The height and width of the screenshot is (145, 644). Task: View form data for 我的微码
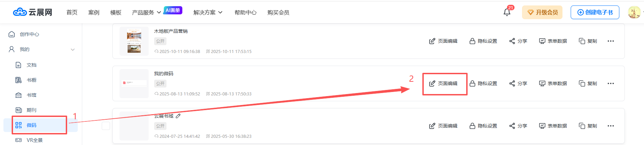[x=553, y=83]
